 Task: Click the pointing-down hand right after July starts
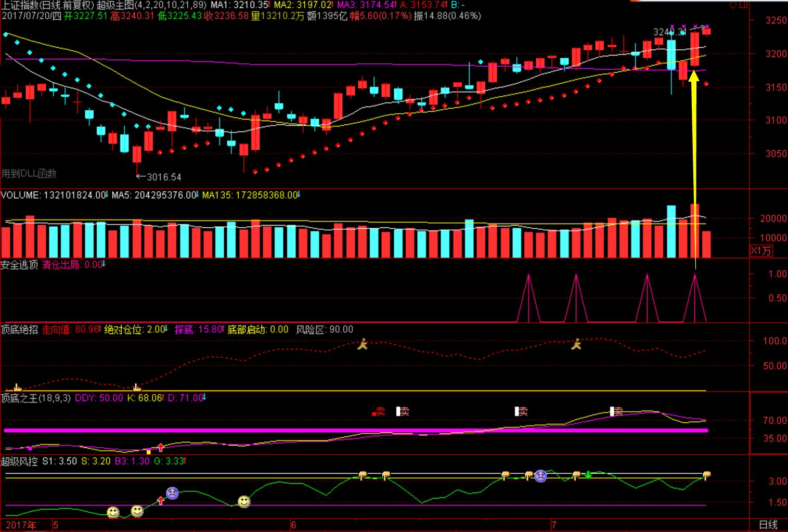[x=576, y=475]
